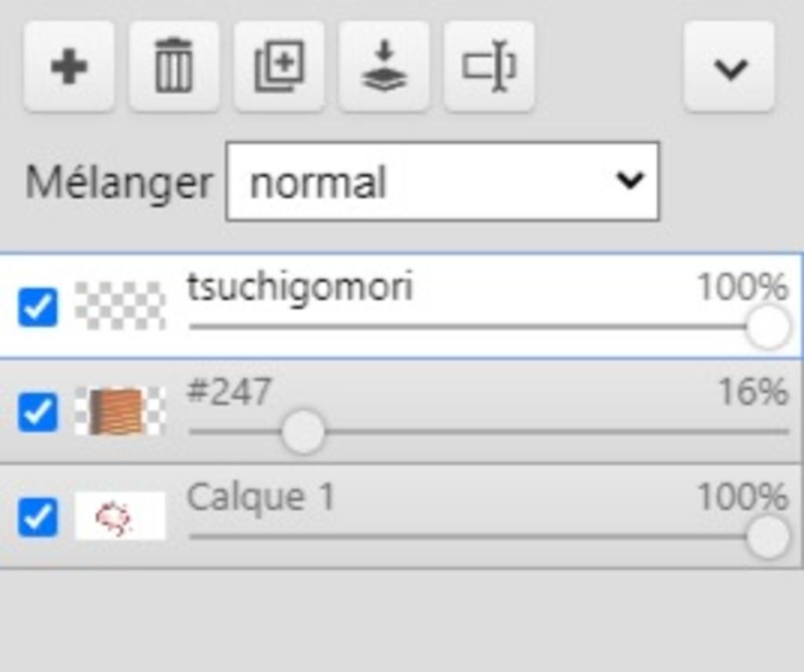
Task: Click the tsuchigomori layer name
Action: tap(300, 287)
